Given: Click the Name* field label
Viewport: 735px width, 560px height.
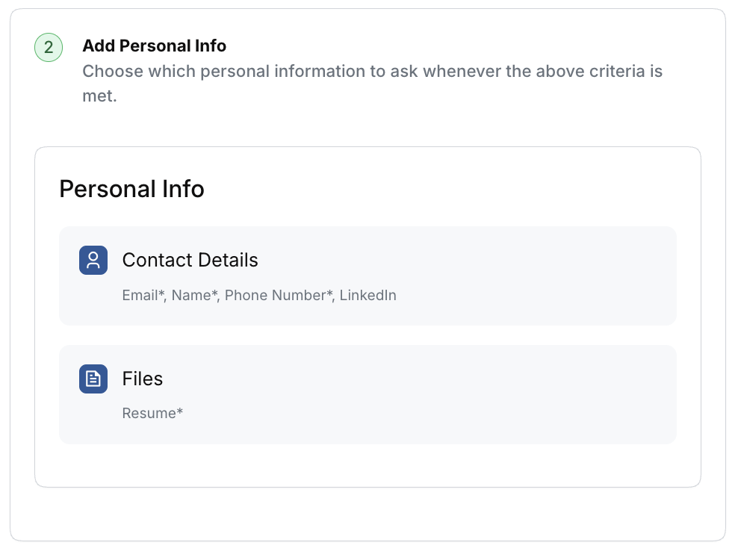Looking at the screenshot, I should pyautogui.click(x=194, y=296).
